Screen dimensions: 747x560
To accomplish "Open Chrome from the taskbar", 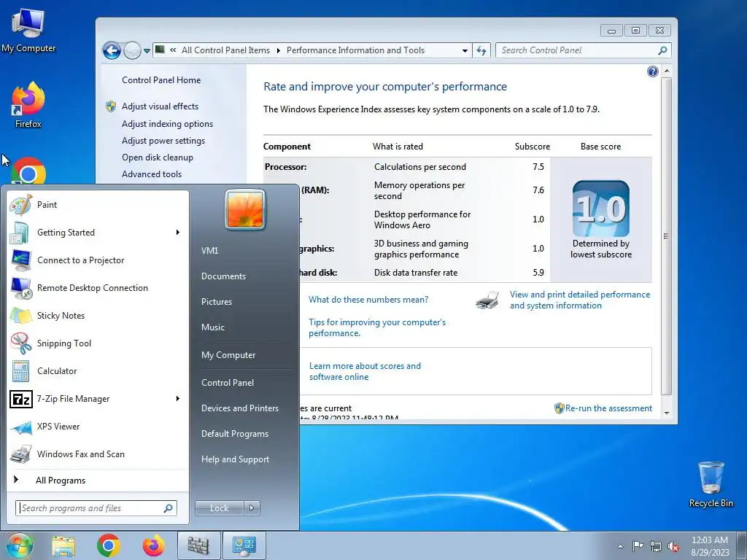I will pos(108,545).
